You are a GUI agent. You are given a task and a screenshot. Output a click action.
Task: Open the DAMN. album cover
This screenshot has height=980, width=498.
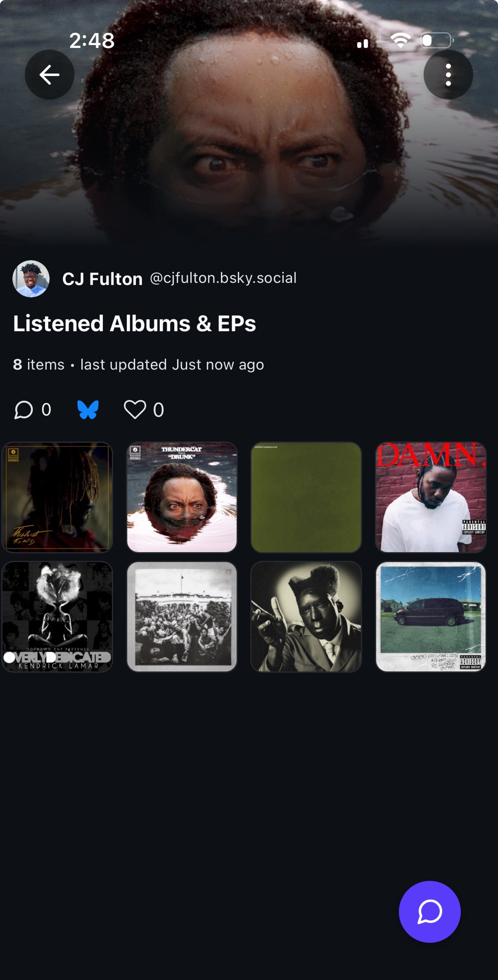[x=431, y=497]
